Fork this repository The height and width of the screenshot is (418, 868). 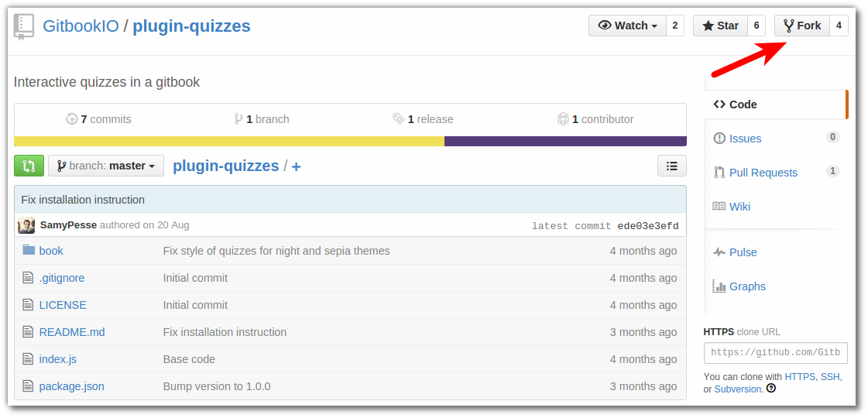[801, 26]
